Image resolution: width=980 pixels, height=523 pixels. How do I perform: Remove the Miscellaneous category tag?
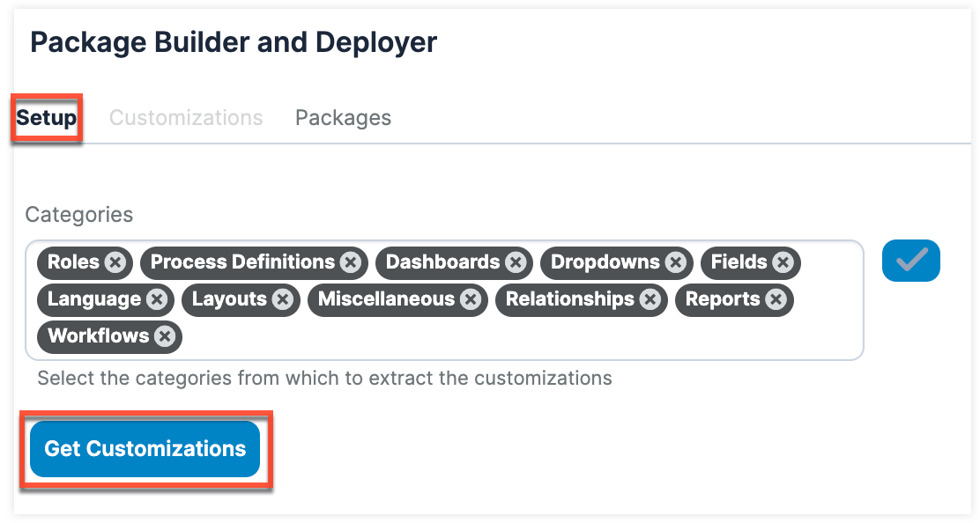tap(471, 299)
